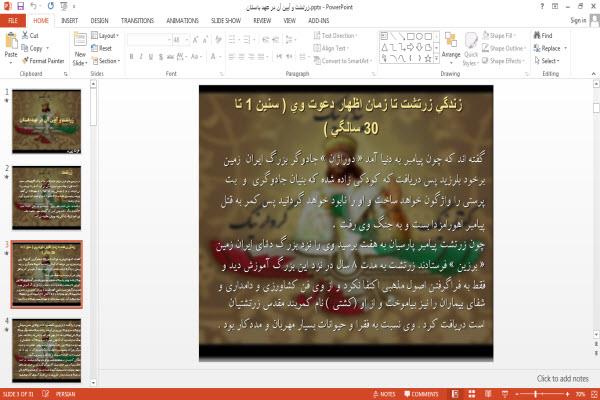
Task: Open the Shape Effects options
Action: coord(503,60)
